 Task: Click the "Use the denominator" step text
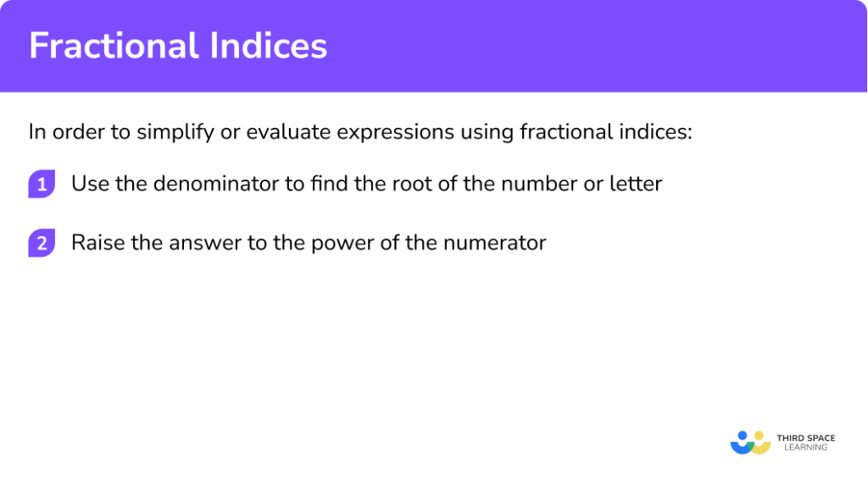click(366, 184)
